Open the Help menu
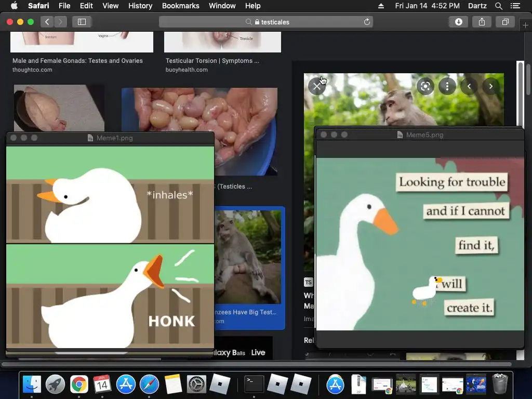Viewport: 532px width, 399px height. [253, 6]
